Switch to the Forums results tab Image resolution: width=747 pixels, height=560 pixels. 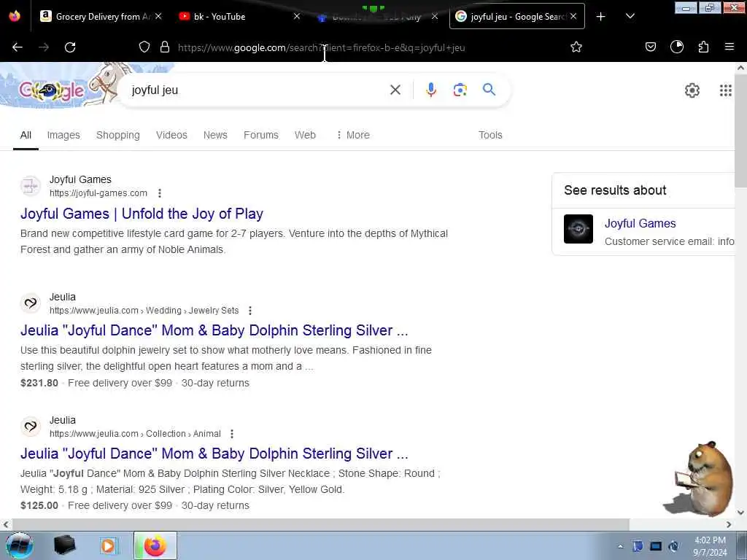[x=261, y=135]
